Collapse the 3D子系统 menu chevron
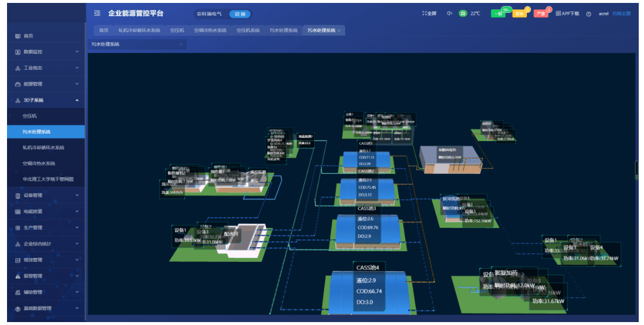Image resolution: width=644 pixels, height=325 pixels. point(77,100)
